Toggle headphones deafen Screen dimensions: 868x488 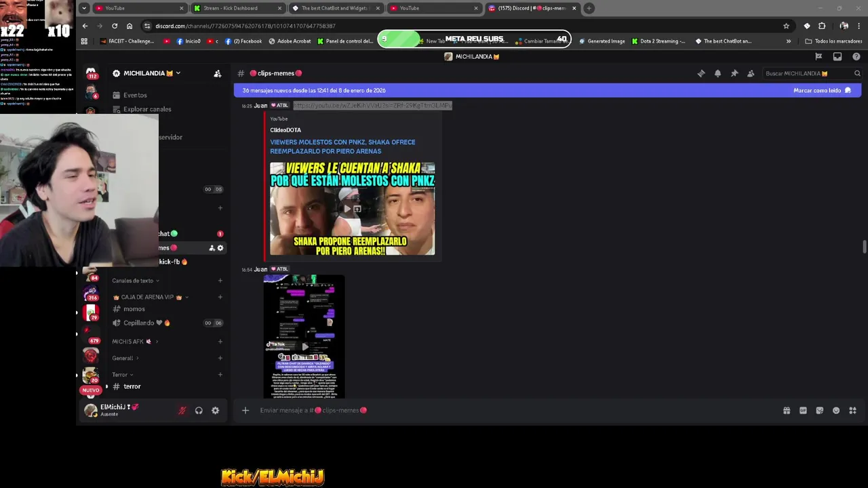pos(199,410)
